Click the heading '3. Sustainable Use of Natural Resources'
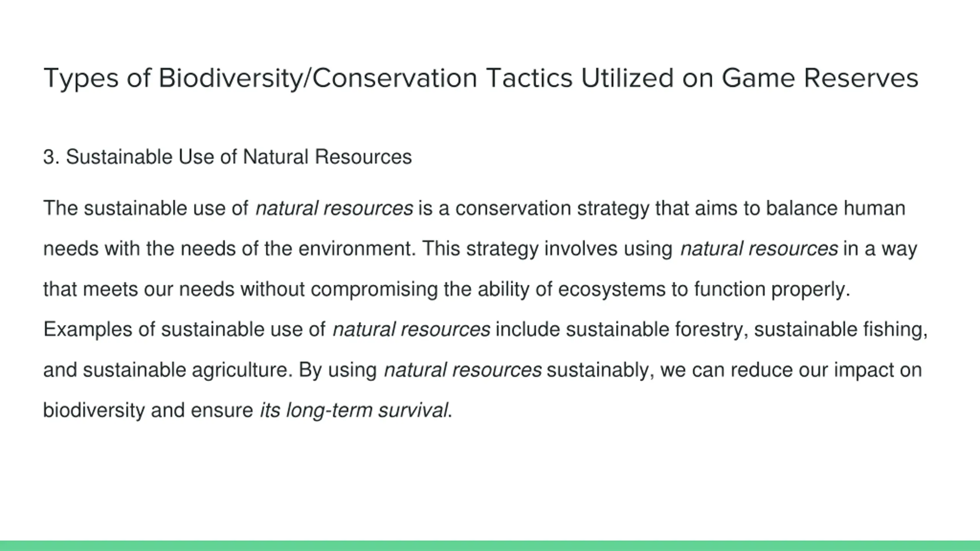 (227, 157)
